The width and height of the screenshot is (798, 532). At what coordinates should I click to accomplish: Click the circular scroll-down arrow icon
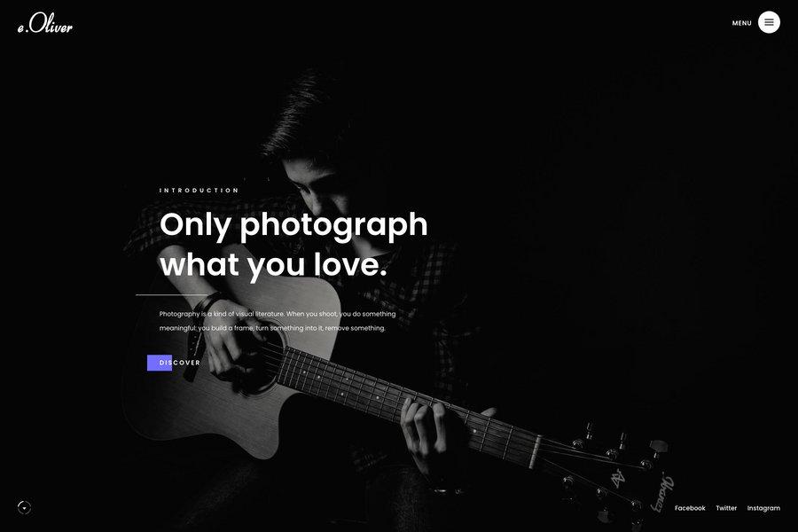click(x=24, y=507)
